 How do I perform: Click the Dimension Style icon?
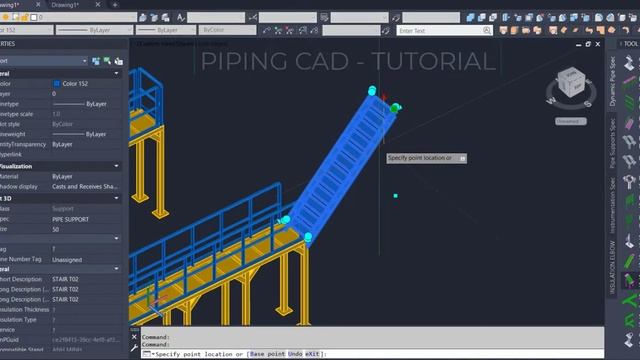(252, 18)
